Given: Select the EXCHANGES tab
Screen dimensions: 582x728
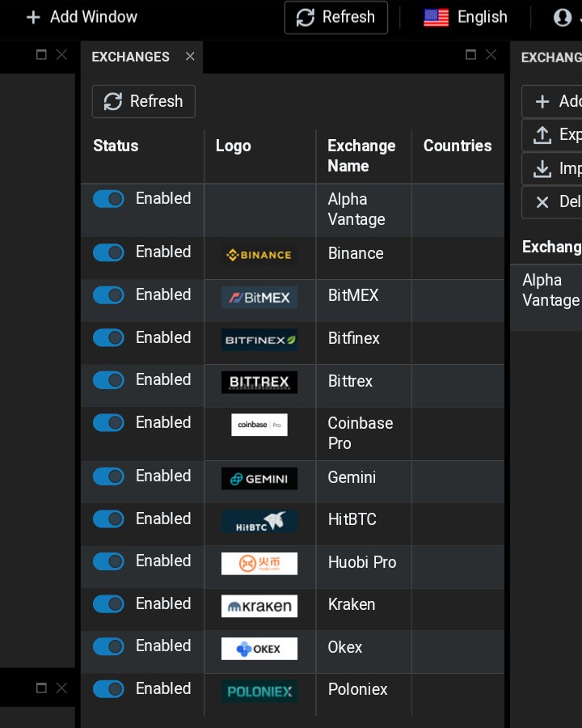Looking at the screenshot, I should tap(130, 57).
